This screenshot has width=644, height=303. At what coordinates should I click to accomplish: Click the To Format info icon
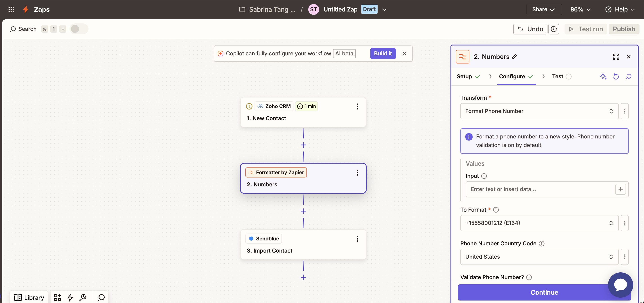pos(496,210)
